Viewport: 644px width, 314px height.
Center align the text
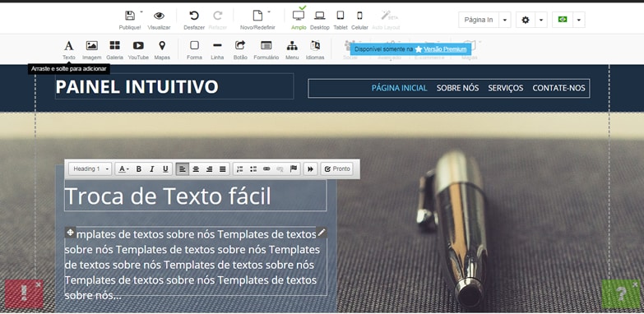click(x=196, y=169)
